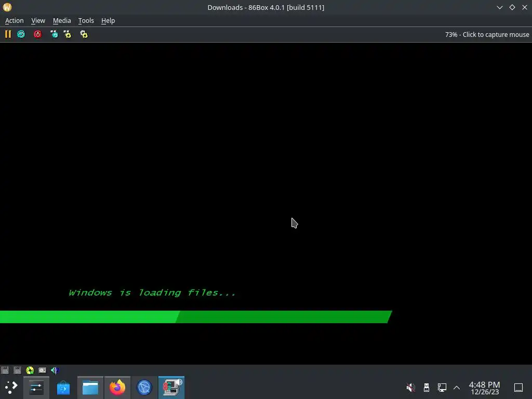Open the KDE application launcher
The height and width of the screenshot is (399, 532).
tap(11, 388)
